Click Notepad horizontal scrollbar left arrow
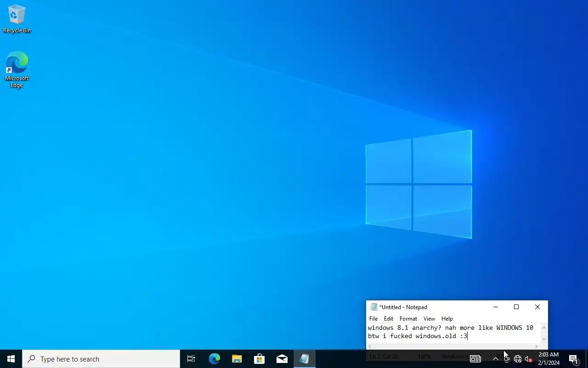 370,346
